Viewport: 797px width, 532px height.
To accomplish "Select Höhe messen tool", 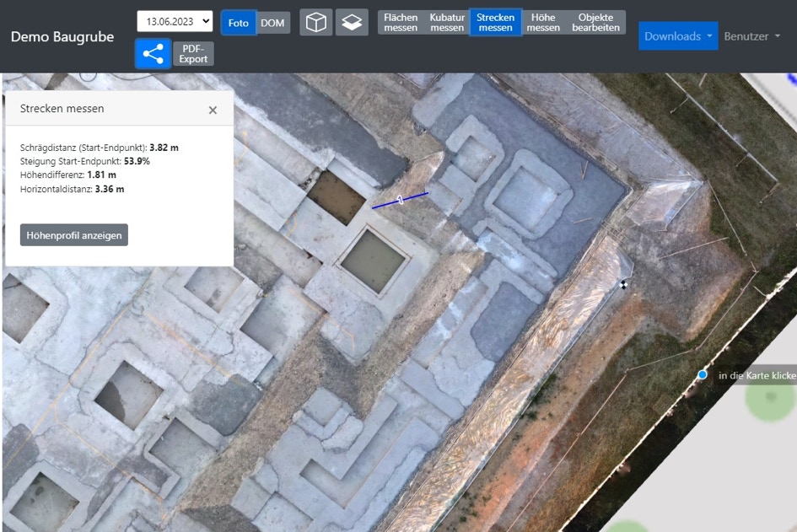I will [x=543, y=23].
